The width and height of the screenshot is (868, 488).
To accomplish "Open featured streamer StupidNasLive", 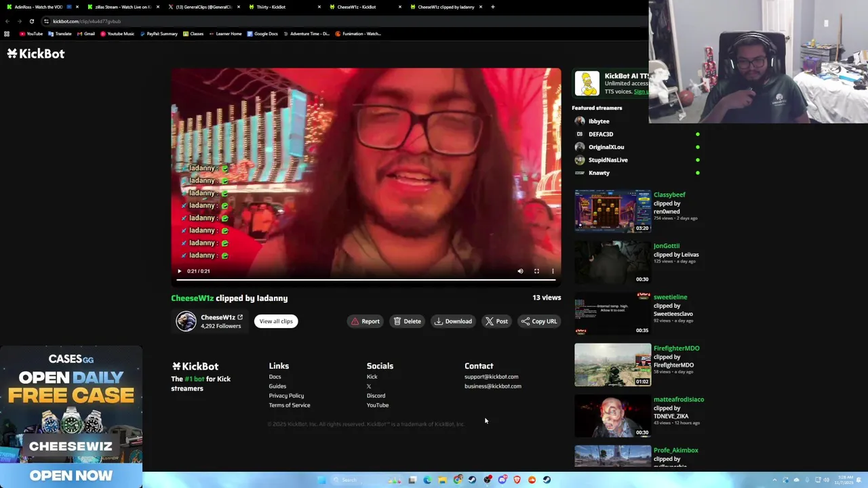I will [x=608, y=160].
